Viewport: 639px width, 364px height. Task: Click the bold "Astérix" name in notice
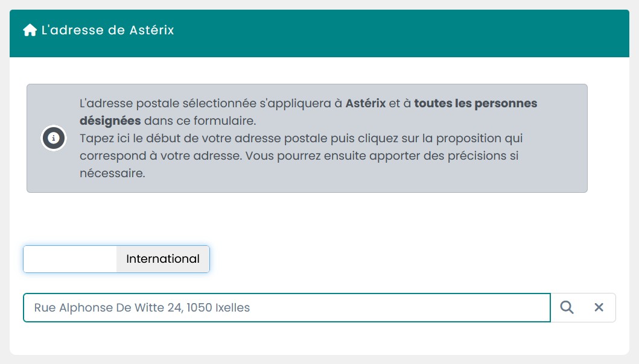(x=366, y=104)
